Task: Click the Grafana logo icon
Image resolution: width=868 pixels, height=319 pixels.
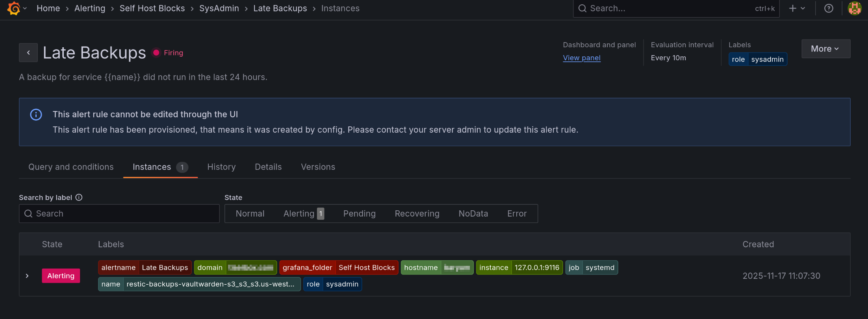Action: pos(14,8)
